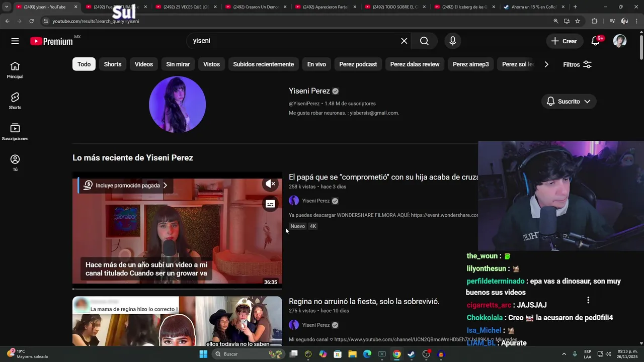Click the taskbar Buscar search box
644x362 pixels.
click(x=249, y=354)
